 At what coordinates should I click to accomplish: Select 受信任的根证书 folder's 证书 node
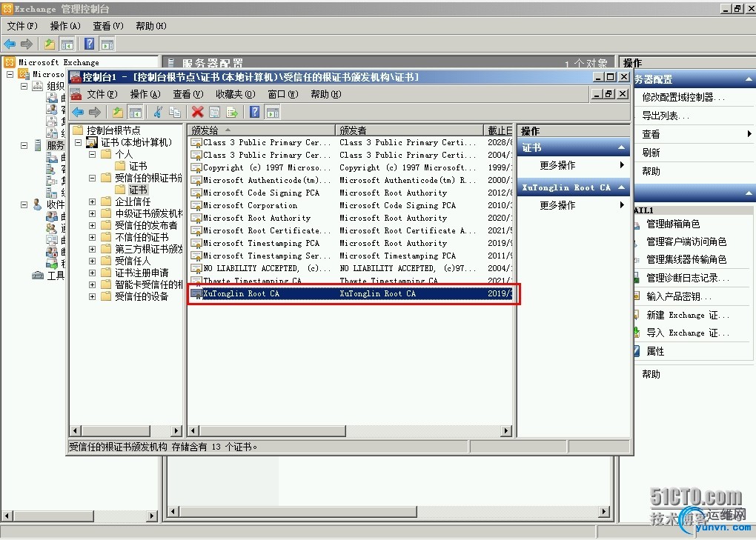tap(137, 190)
